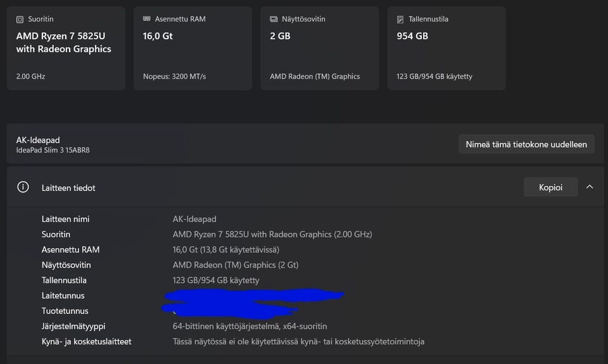Click the Tuotetunnus row label
This screenshot has width=608, height=364.
point(65,311)
